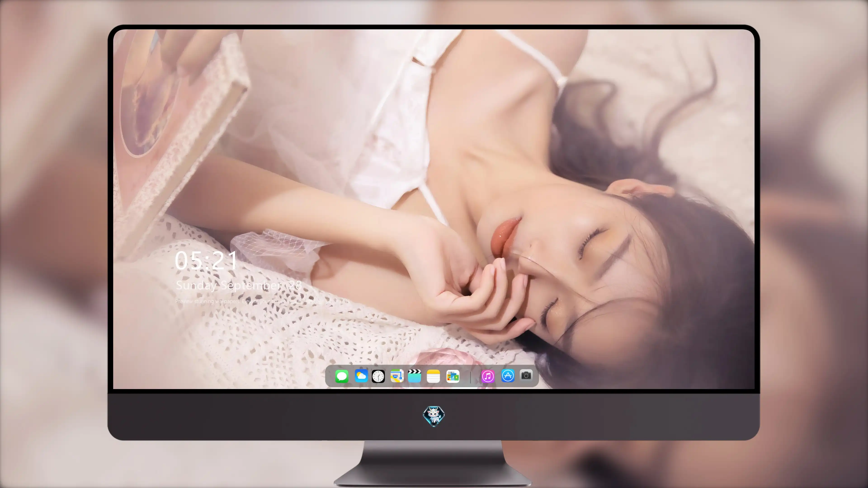Screen dimensions: 868x488
Task: Open the colorful cards icon in dock
Action: [x=453, y=376]
